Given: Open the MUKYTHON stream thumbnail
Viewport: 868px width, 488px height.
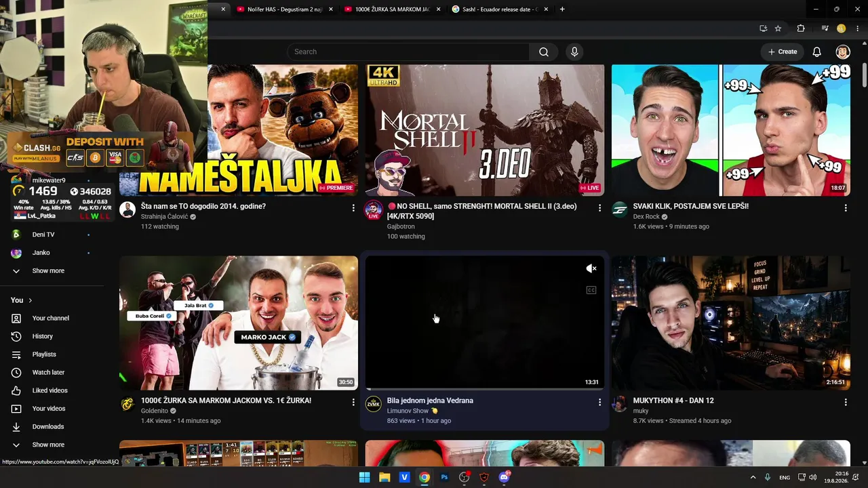Looking at the screenshot, I should tap(731, 323).
